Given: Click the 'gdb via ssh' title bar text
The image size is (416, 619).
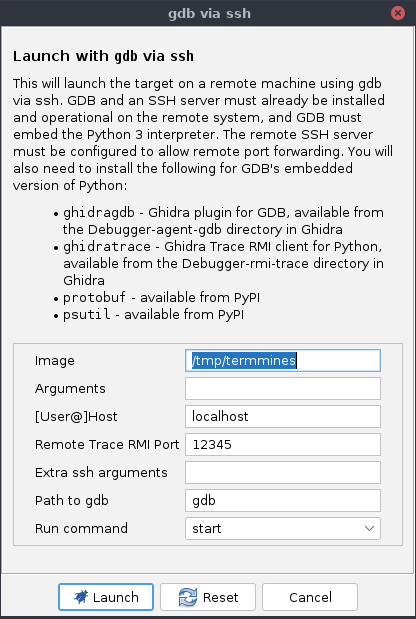Looking at the screenshot, I should (x=209, y=13).
